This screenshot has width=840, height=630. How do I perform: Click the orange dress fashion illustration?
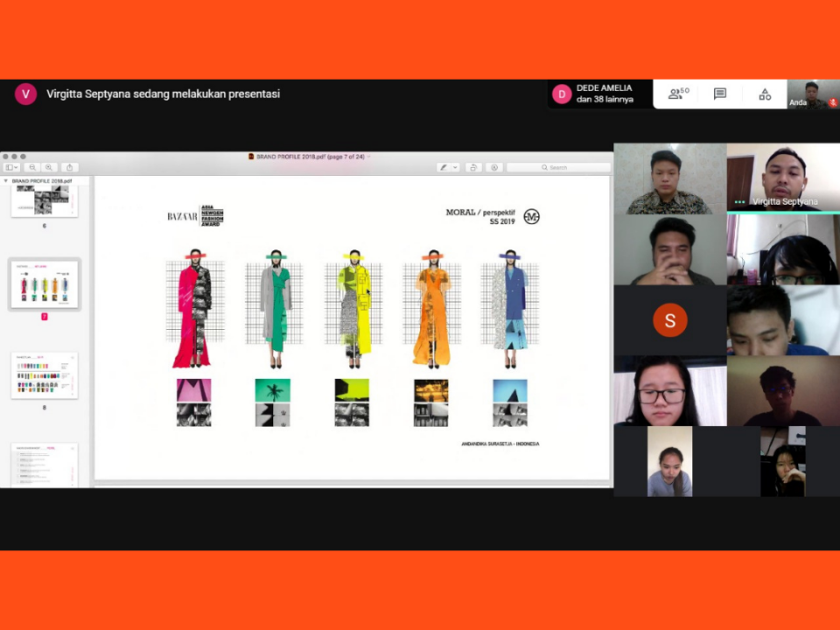(x=432, y=309)
